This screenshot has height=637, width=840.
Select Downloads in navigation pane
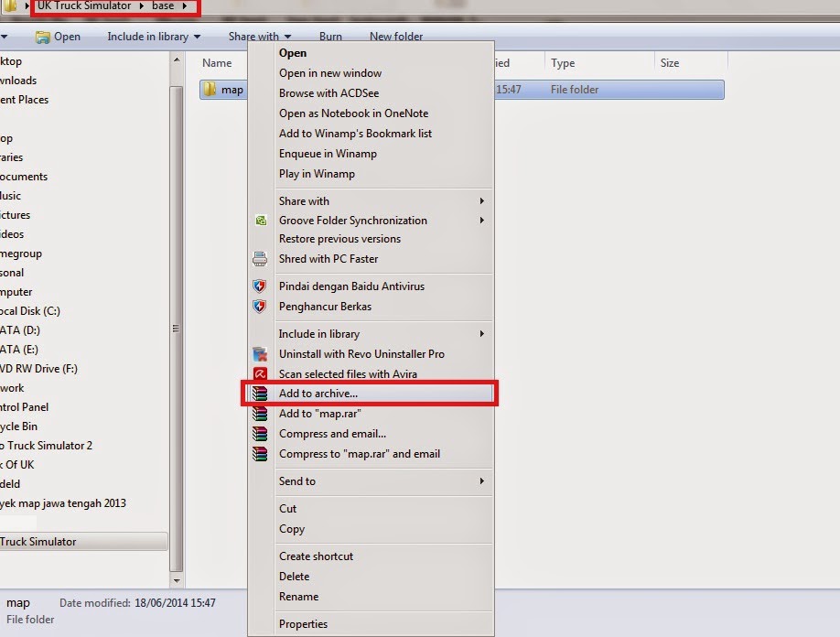pos(18,81)
